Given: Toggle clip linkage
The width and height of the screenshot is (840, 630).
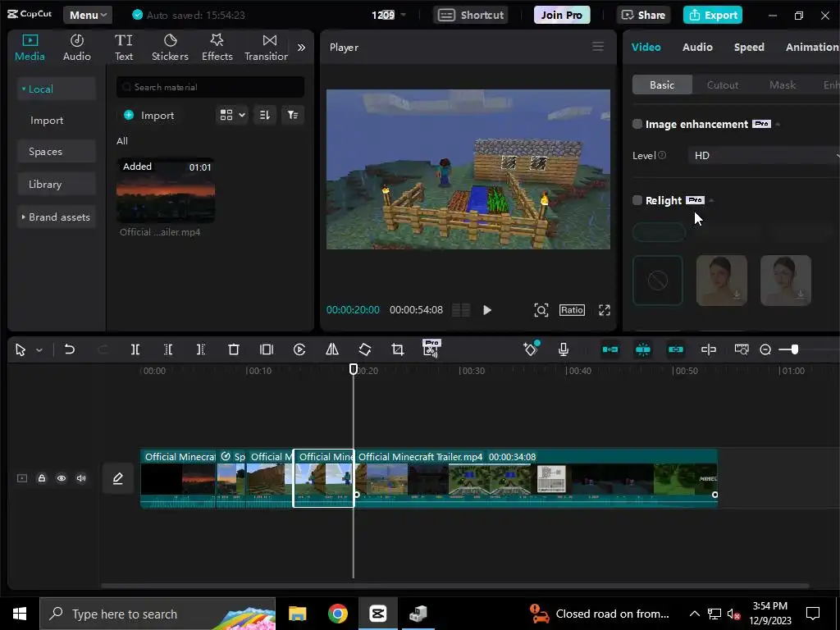Looking at the screenshot, I should [676, 349].
